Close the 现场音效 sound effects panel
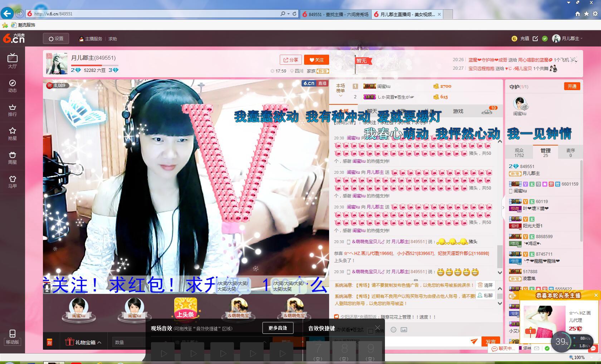 point(377,328)
